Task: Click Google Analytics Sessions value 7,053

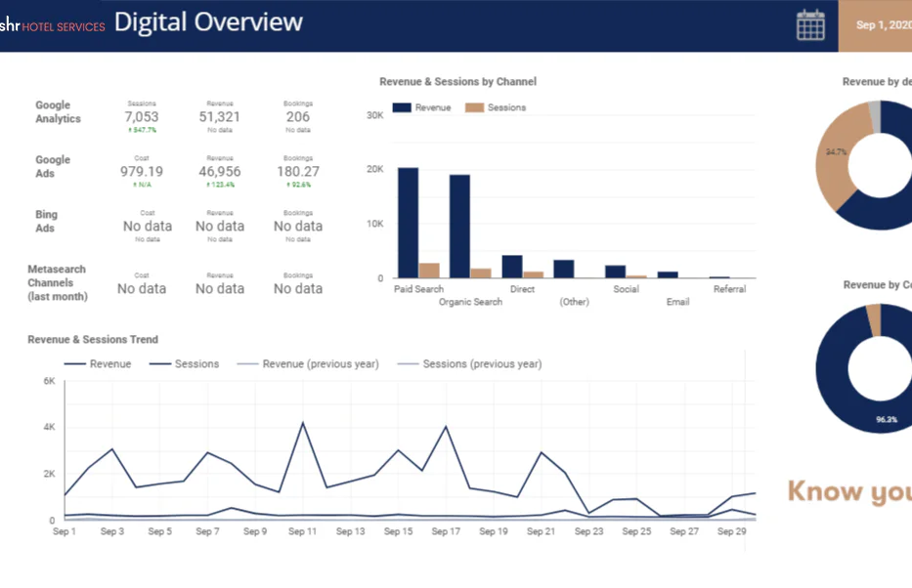Action: click(142, 117)
